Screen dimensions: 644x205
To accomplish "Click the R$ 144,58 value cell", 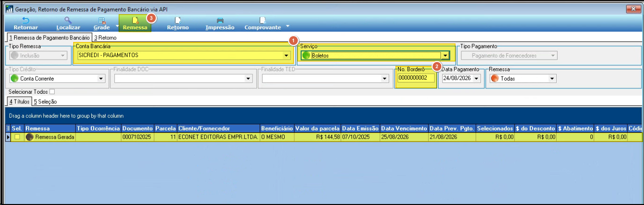I will point(317,137).
